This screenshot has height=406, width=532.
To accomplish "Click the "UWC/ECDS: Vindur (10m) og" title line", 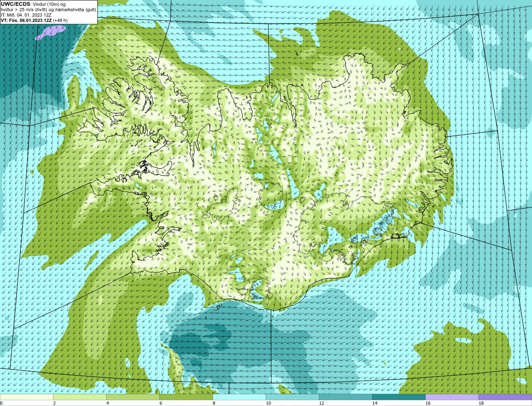I will coord(33,4).
